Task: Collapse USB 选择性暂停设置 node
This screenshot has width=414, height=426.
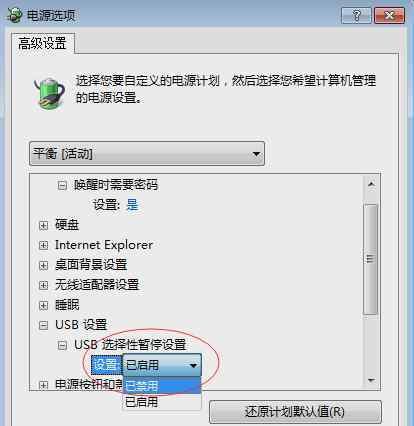Action: pos(62,345)
